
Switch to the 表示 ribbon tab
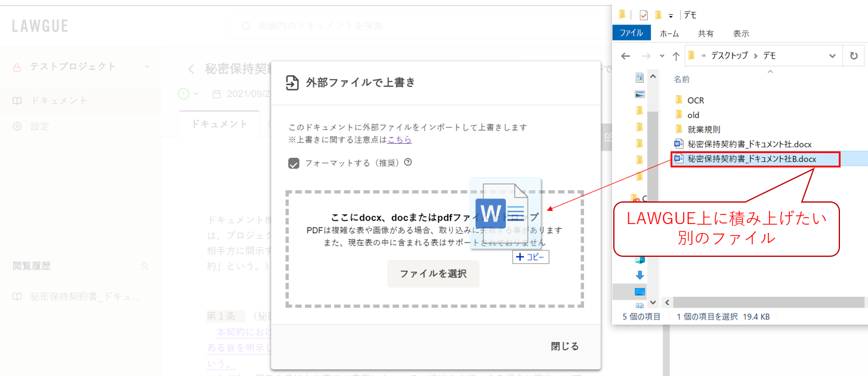[741, 33]
